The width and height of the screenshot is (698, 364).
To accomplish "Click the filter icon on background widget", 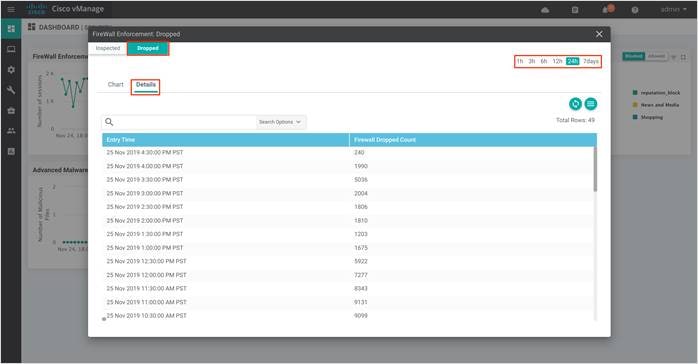I will coord(674,57).
